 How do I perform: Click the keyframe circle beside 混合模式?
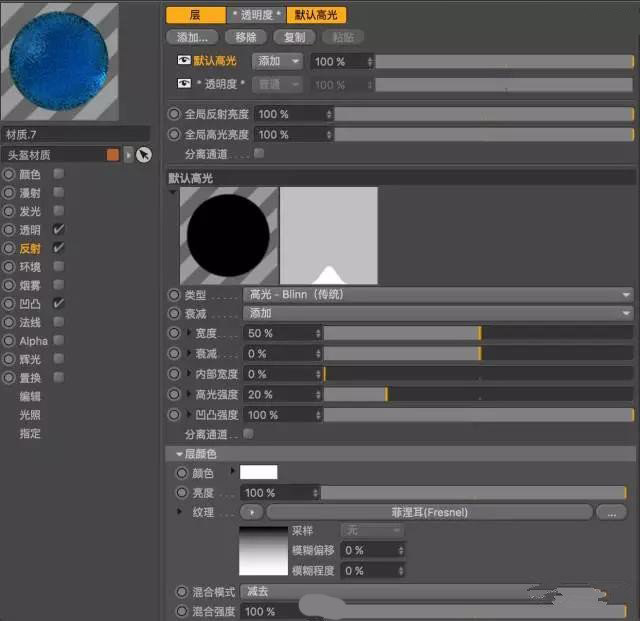181,591
